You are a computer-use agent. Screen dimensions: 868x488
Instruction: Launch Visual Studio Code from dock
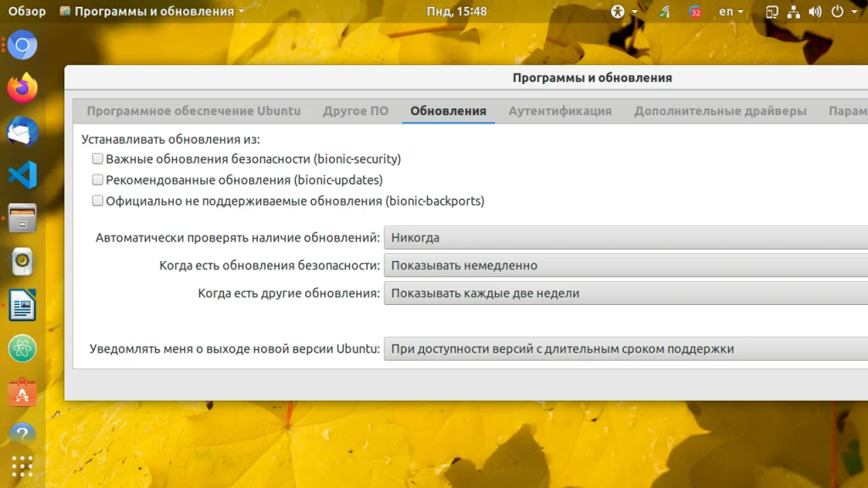[x=22, y=175]
